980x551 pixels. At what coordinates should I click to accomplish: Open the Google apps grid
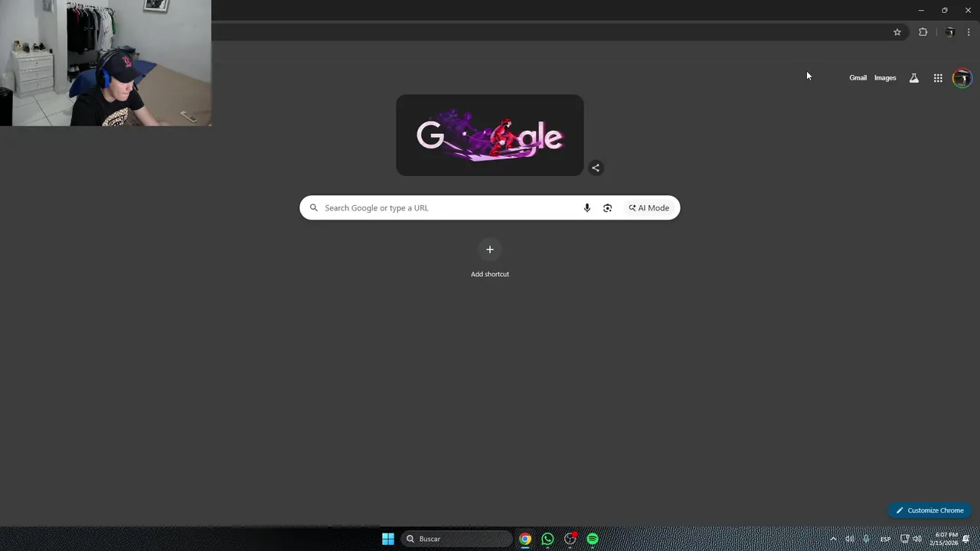938,78
